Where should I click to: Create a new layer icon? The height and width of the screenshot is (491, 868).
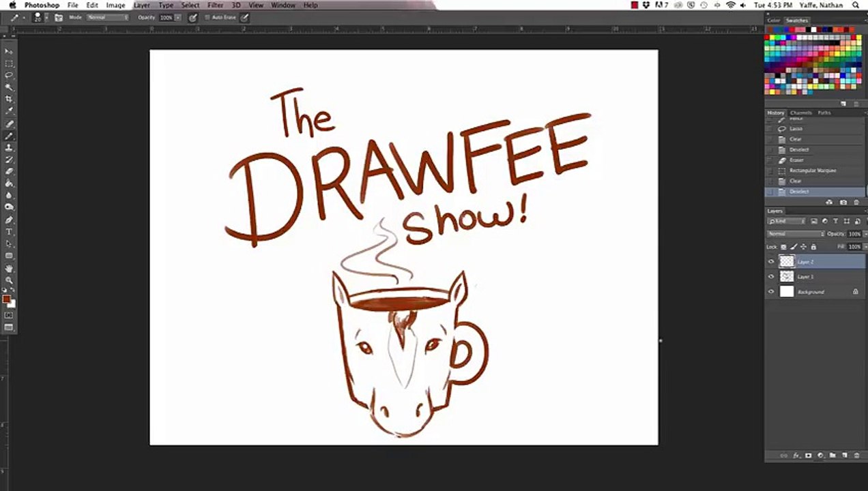[844, 456]
